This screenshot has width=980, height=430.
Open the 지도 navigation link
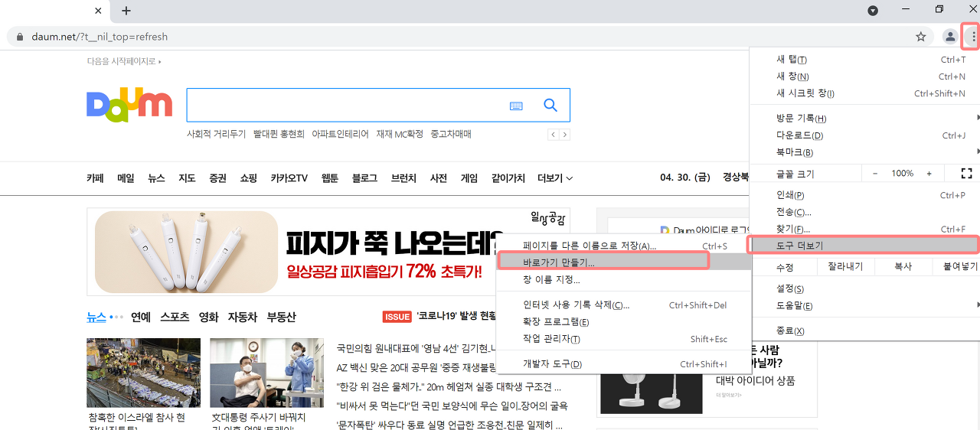click(187, 178)
